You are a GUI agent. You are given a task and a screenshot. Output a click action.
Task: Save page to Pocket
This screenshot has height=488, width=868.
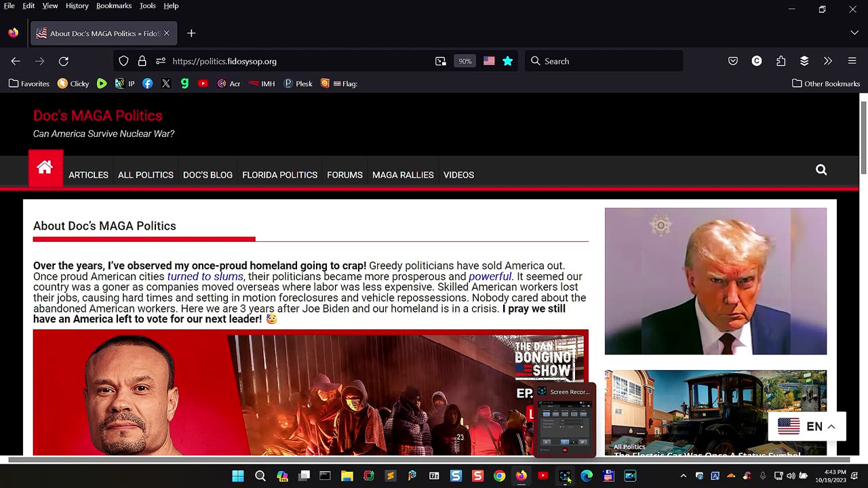click(733, 61)
